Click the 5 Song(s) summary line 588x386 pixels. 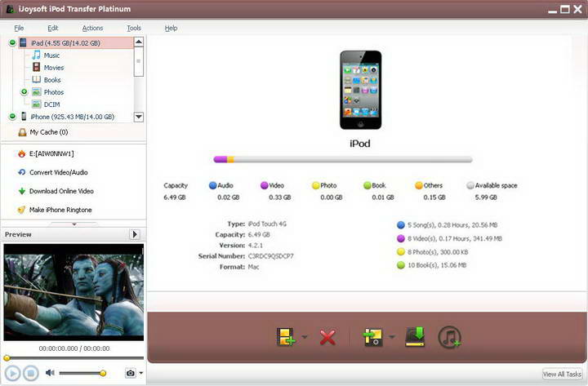(x=447, y=225)
